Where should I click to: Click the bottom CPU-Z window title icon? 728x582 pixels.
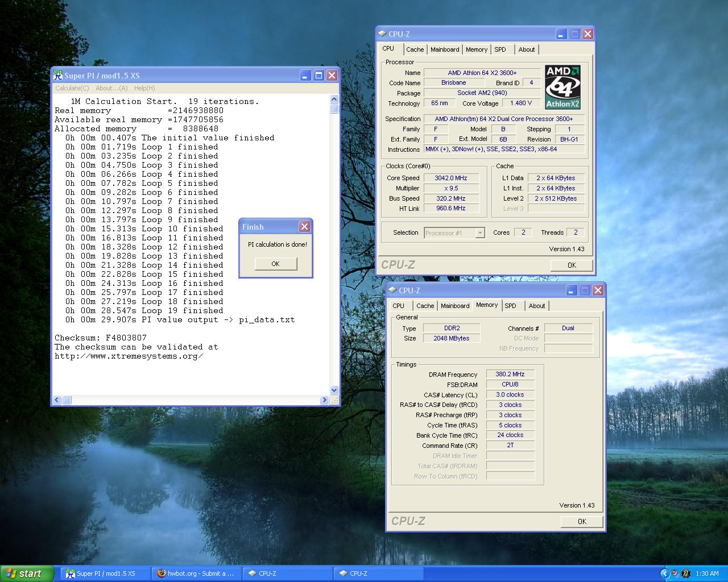tap(393, 290)
